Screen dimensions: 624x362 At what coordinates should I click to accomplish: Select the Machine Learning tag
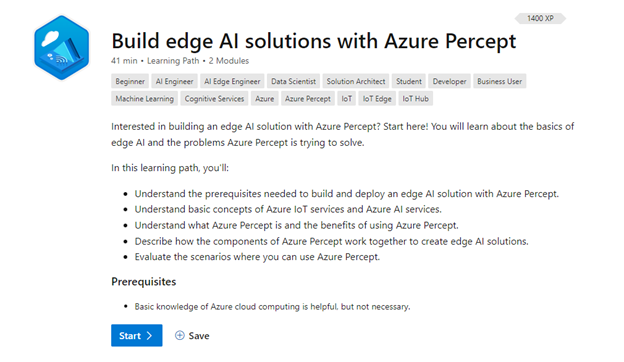[144, 99]
